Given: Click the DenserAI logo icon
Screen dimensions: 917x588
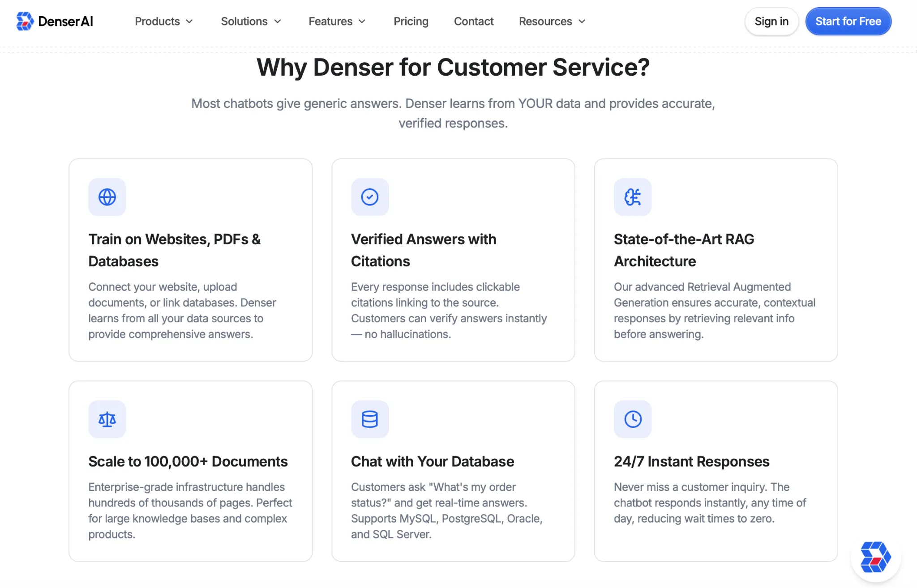Looking at the screenshot, I should 25,21.
